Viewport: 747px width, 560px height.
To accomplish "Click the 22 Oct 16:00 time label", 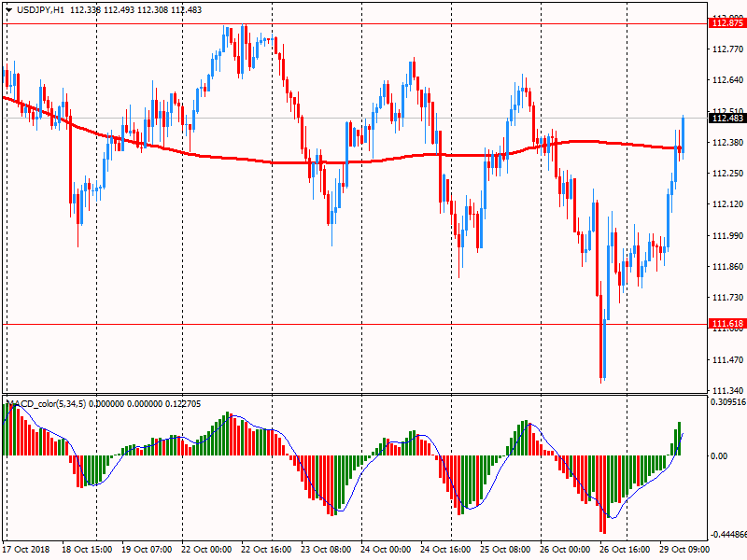I will pos(266,550).
